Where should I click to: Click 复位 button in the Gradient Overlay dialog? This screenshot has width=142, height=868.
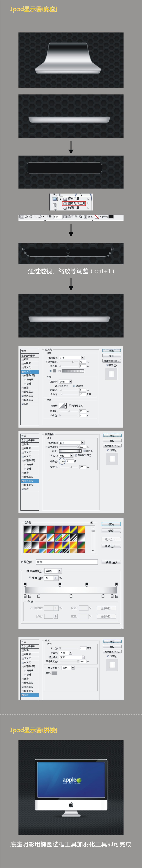tap(112, 441)
